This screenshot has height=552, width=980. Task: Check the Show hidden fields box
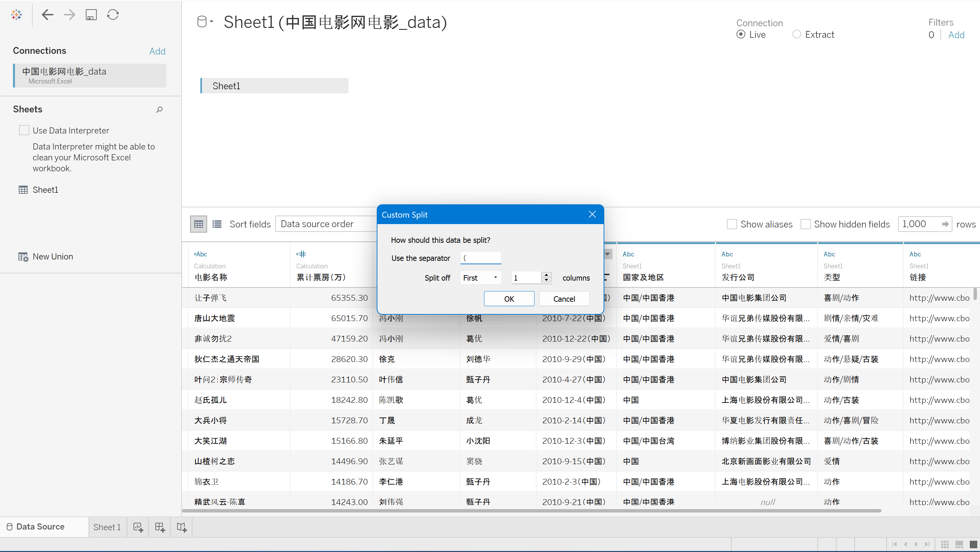pos(805,224)
